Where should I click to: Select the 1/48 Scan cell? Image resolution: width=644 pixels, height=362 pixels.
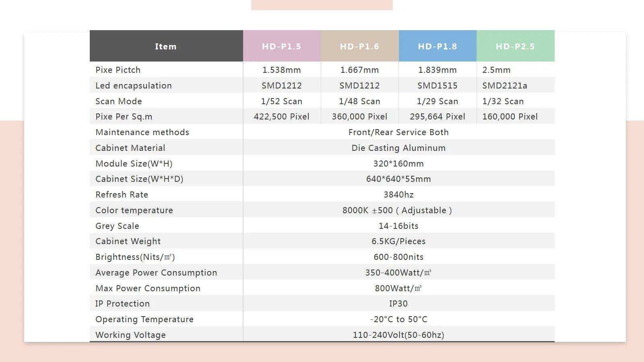(x=359, y=101)
